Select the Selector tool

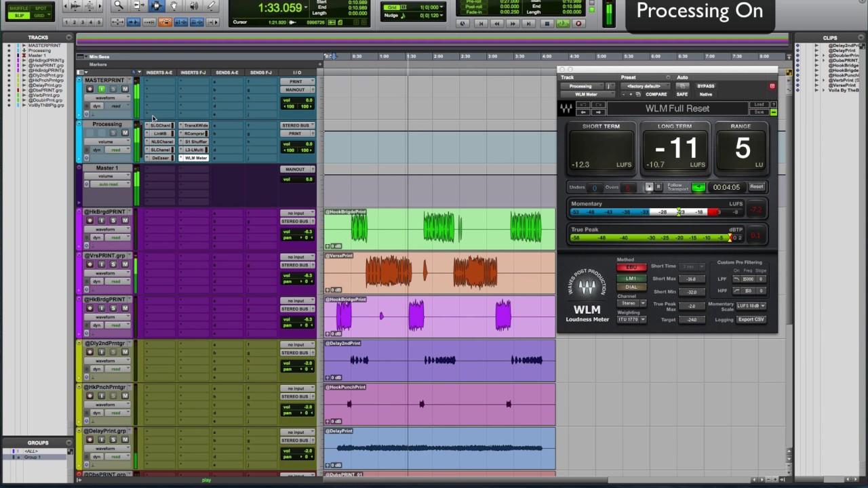point(156,6)
